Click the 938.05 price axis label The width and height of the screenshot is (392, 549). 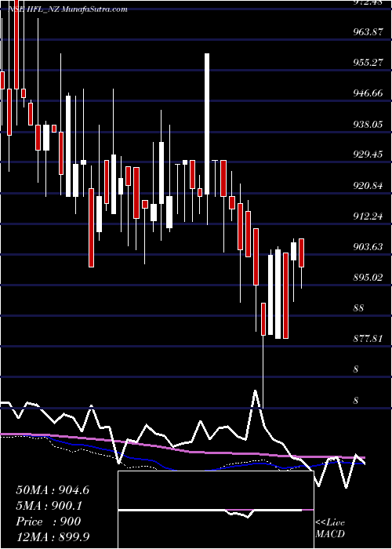pos(368,124)
